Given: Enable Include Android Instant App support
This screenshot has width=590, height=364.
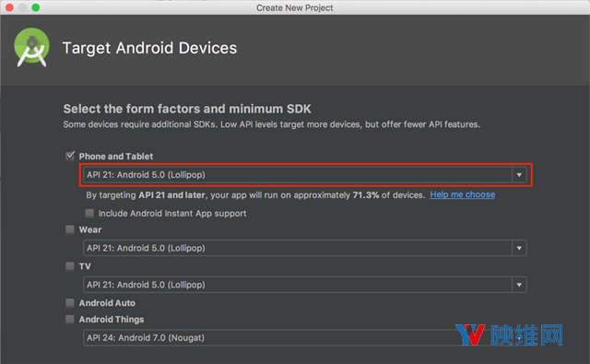Looking at the screenshot, I should click(89, 213).
